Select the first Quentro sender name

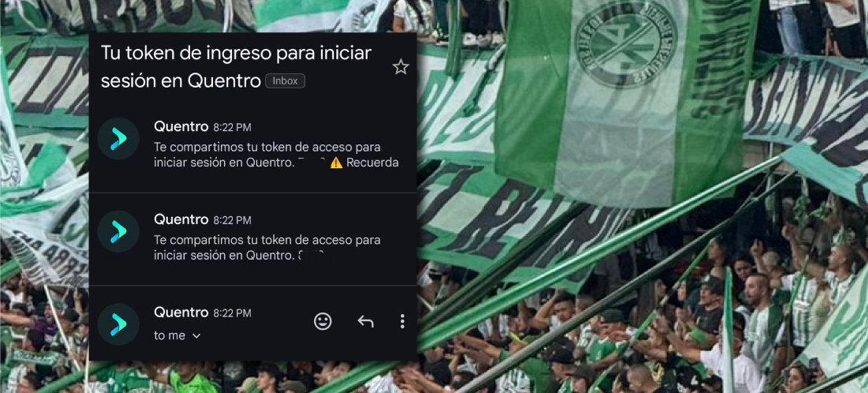pos(181,126)
